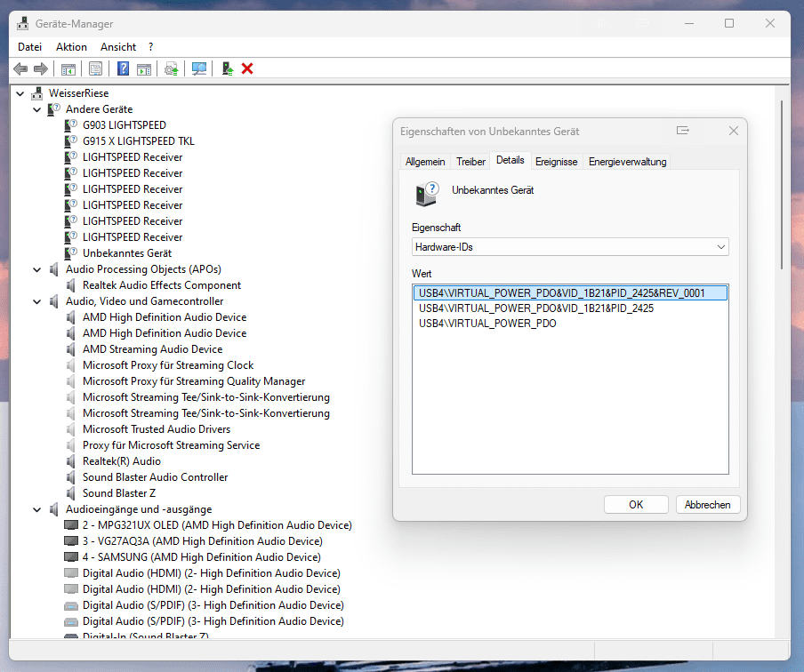804x672 pixels.
Task: Click the SAMSUNG display audio icon
Action: (x=71, y=557)
